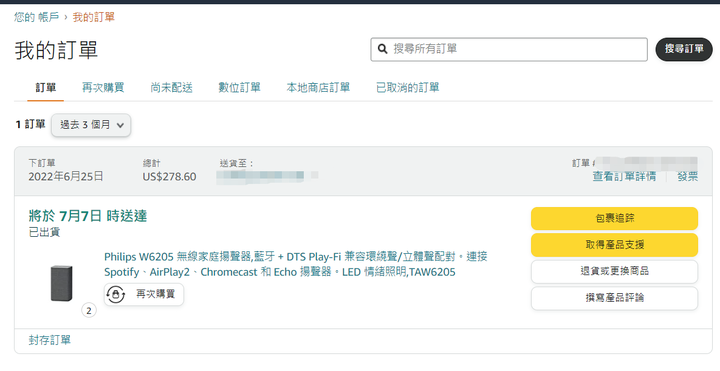This screenshot has width=720, height=371.
Task: Click the chevron arrow in time filter
Action: (120, 125)
